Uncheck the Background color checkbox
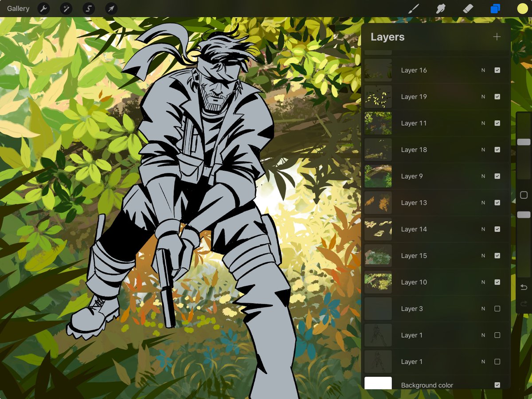Screen dimensions: 532x399 click(x=497, y=385)
